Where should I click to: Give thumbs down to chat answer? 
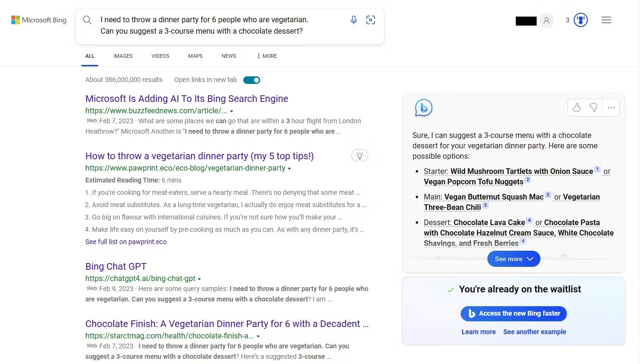pos(594,108)
